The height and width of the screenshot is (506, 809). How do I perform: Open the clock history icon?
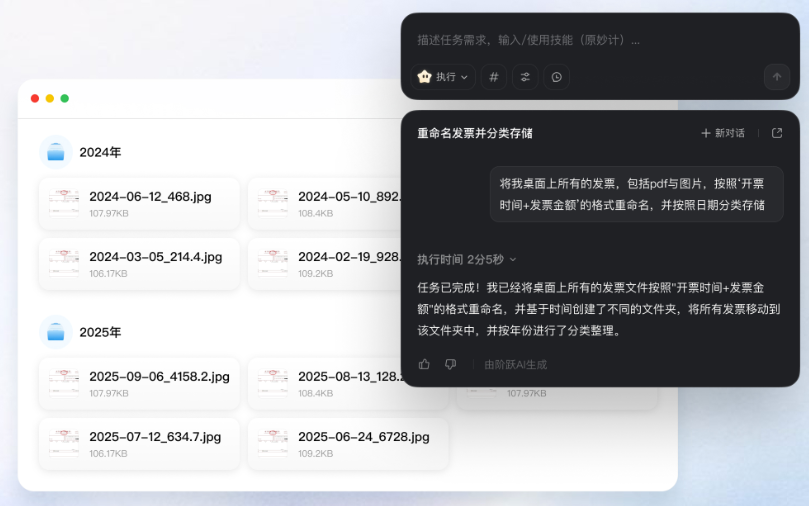click(557, 77)
